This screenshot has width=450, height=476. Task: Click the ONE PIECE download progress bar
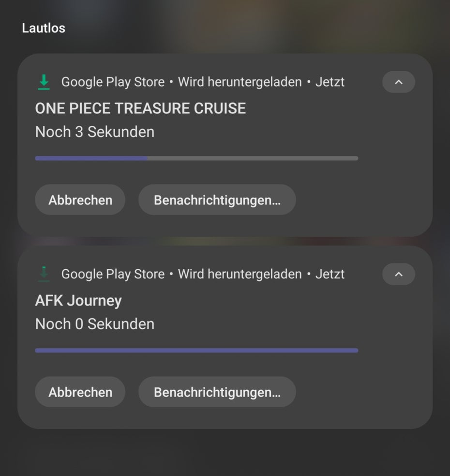tap(196, 158)
